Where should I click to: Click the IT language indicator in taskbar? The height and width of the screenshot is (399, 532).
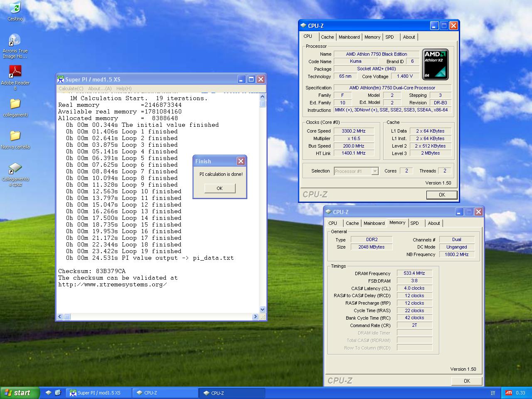pyautogui.click(x=493, y=393)
